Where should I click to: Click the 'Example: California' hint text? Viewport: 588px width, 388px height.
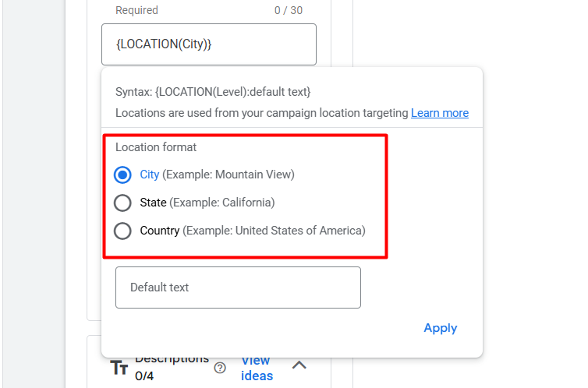(x=222, y=203)
